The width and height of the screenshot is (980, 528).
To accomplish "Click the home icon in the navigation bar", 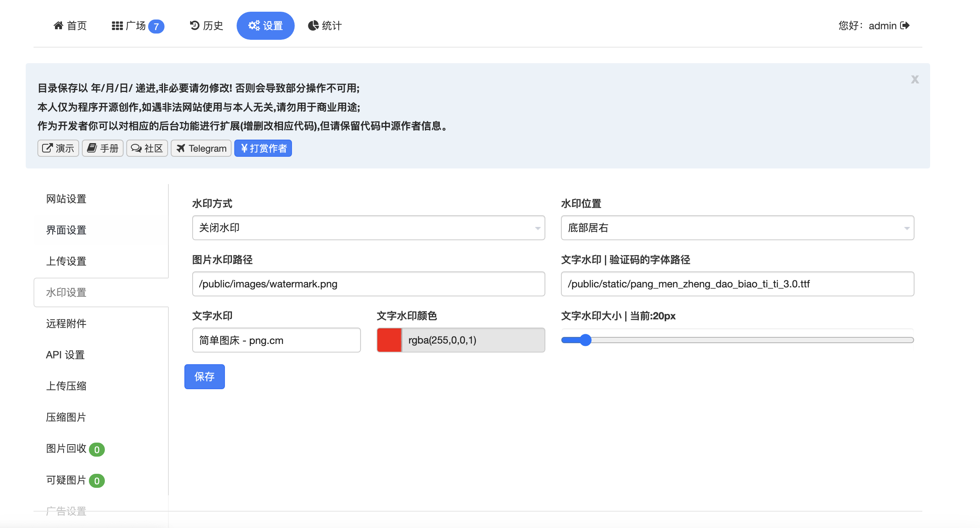I will tap(58, 26).
